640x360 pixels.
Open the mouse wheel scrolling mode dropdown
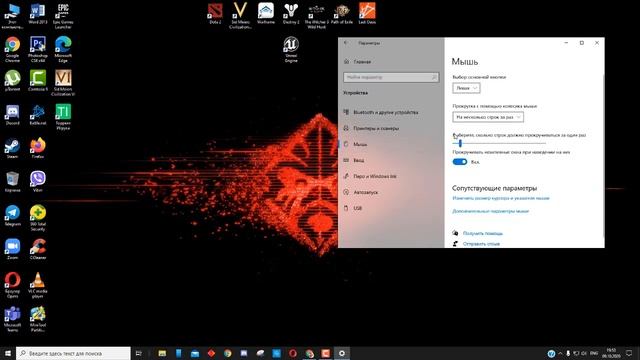[x=488, y=117]
